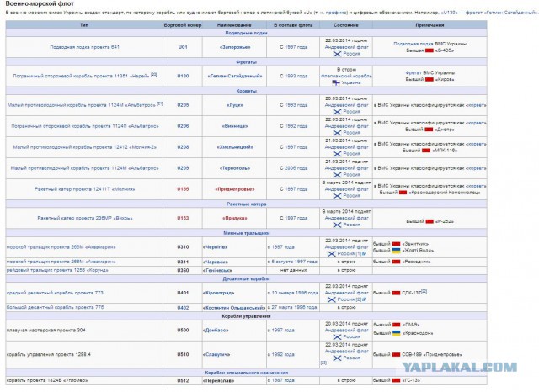Click the «Примечания» column header

430,25
